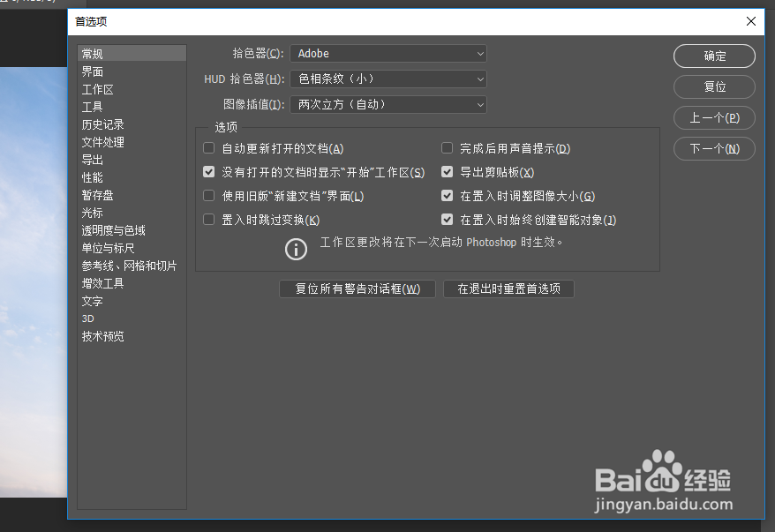
Task: Open the 图像插值 dropdown
Action: 388,105
